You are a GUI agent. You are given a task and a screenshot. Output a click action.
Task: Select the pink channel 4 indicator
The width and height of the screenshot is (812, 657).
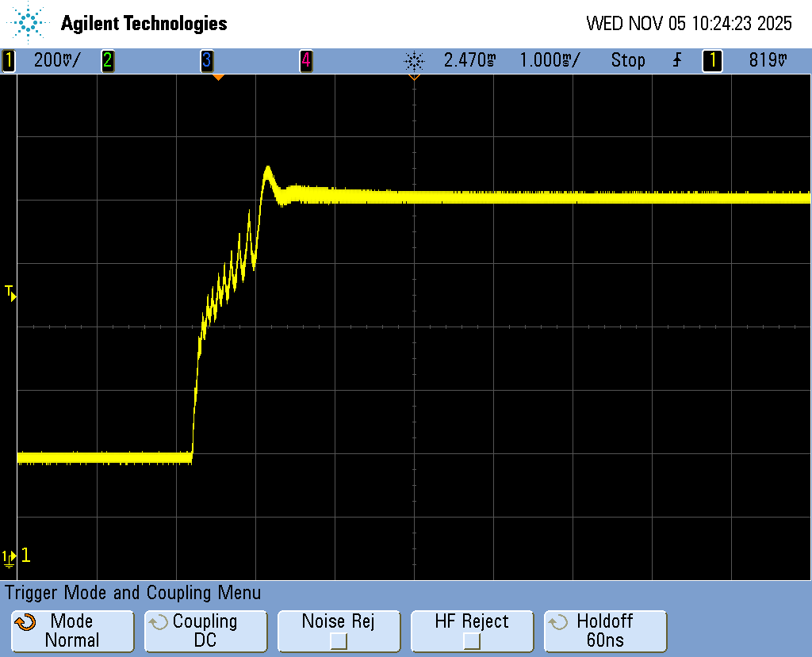pyautogui.click(x=305, y=60)
